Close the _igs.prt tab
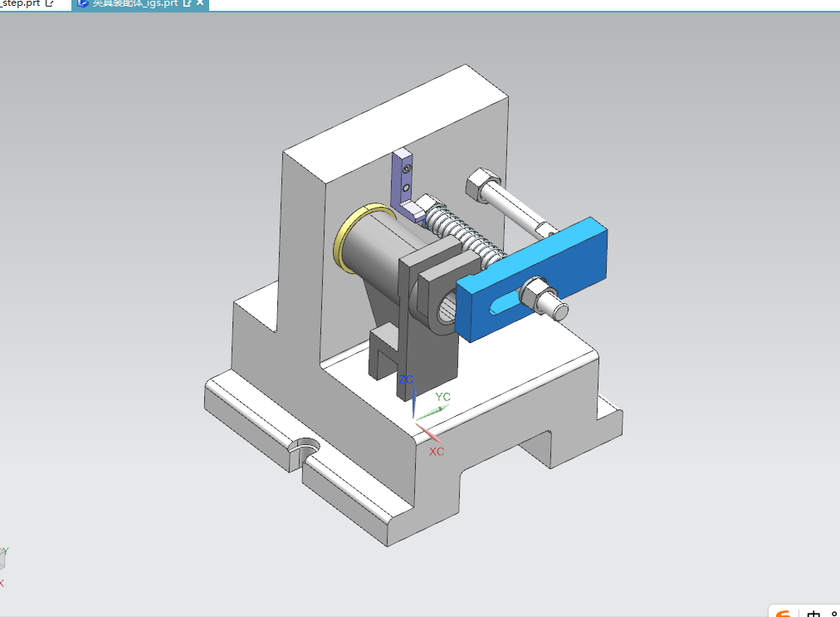The height and width of the screenshot is (617, 840). pyautogui.click(x=200, y=2)
